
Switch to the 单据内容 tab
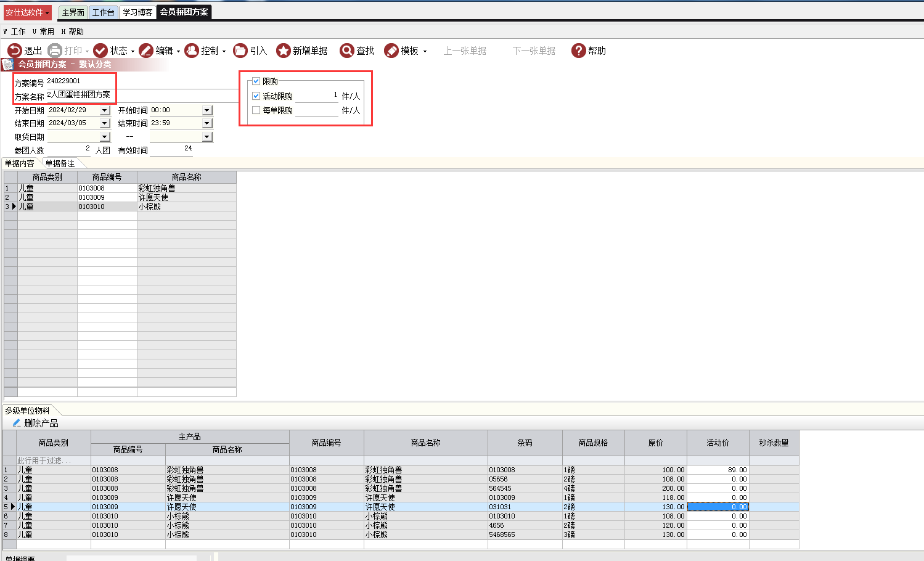tap(20, 163)
